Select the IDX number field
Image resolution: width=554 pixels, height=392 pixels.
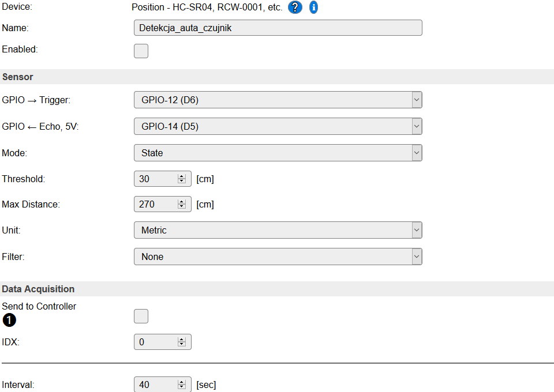coord(155,342)
